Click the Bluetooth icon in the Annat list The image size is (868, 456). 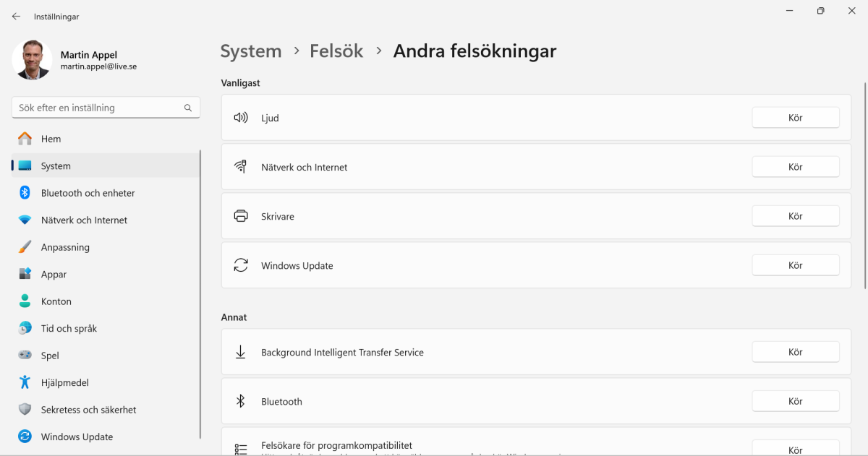click(x=239, y=400)
